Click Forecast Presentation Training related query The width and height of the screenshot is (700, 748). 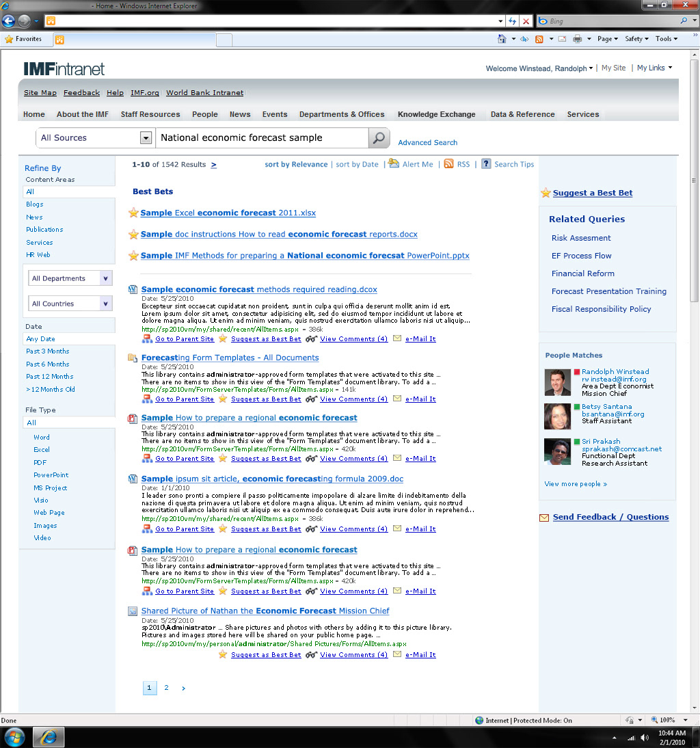[x=609, y=291]
